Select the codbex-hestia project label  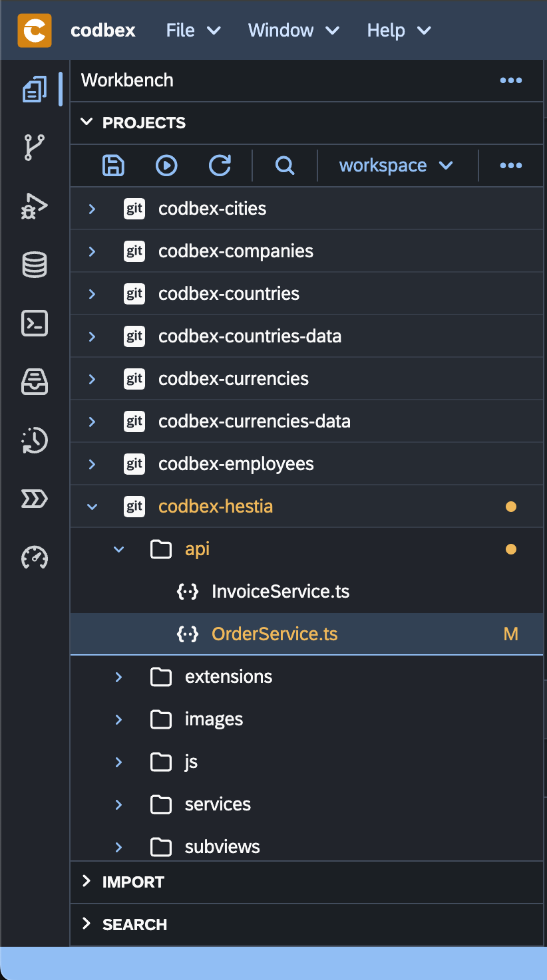(x=216, y=507)
